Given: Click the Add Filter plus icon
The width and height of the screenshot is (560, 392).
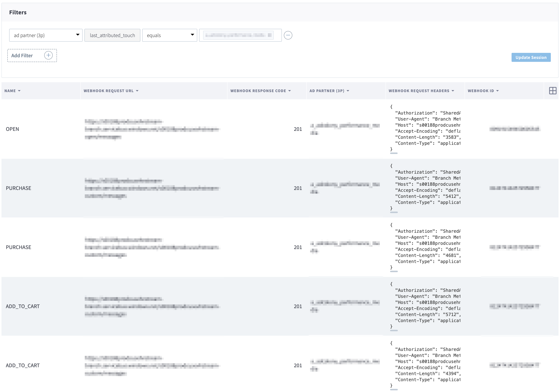Looking at the screenshot, I should click(48, 55).
